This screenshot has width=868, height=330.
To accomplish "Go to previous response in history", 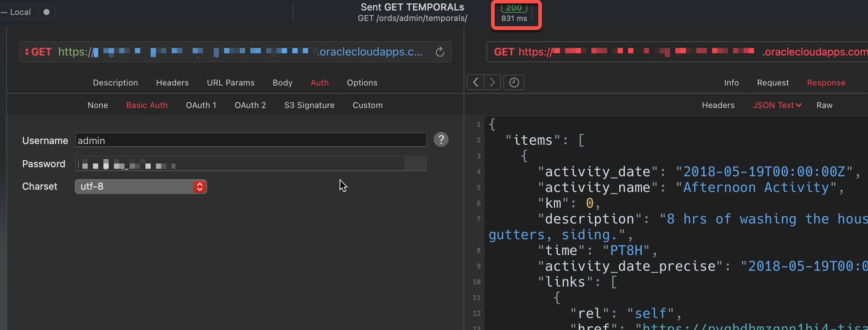I will (x=476, y=82).
